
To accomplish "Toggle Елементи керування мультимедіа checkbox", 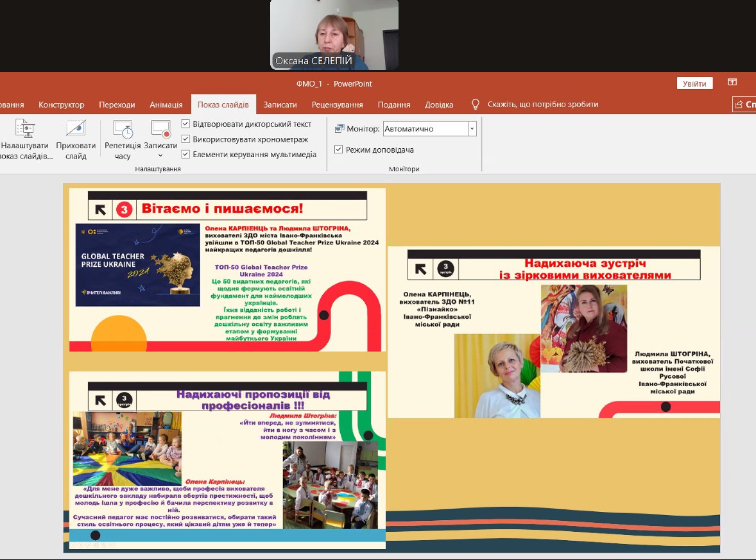I will (185, 155).
